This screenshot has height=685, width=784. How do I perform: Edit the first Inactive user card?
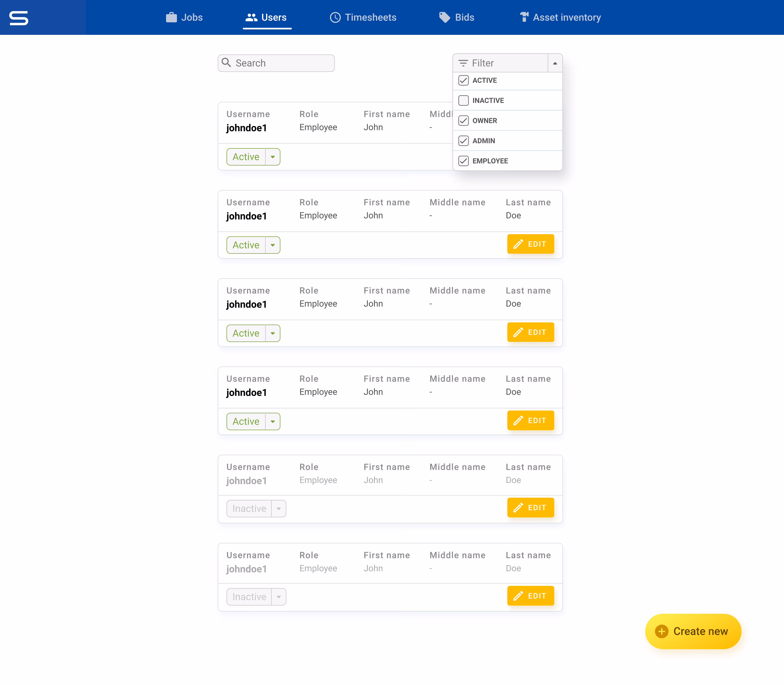coord(531,508)
